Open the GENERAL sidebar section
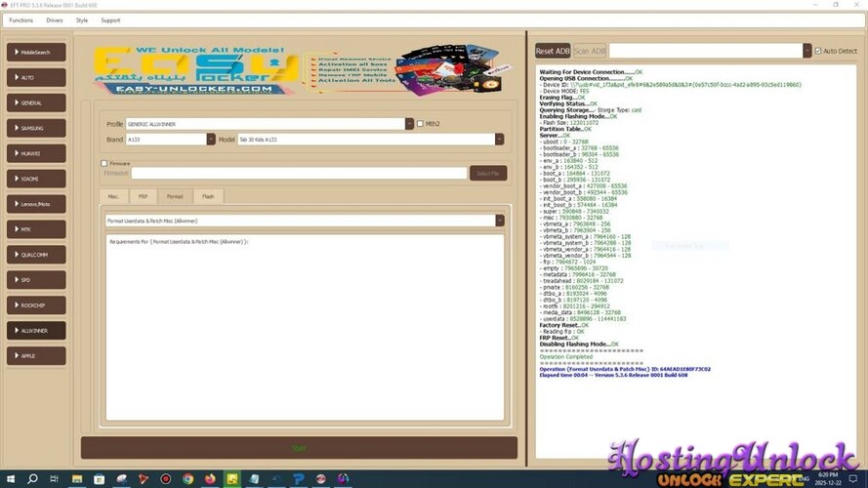The image size is (868, 488). [36, 102]
